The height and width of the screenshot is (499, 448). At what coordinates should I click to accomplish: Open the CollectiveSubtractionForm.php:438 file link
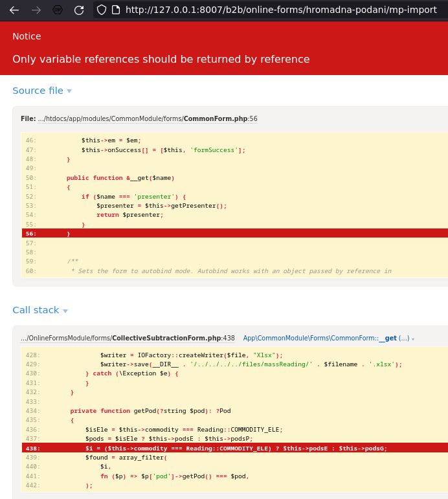coord(128,338)
